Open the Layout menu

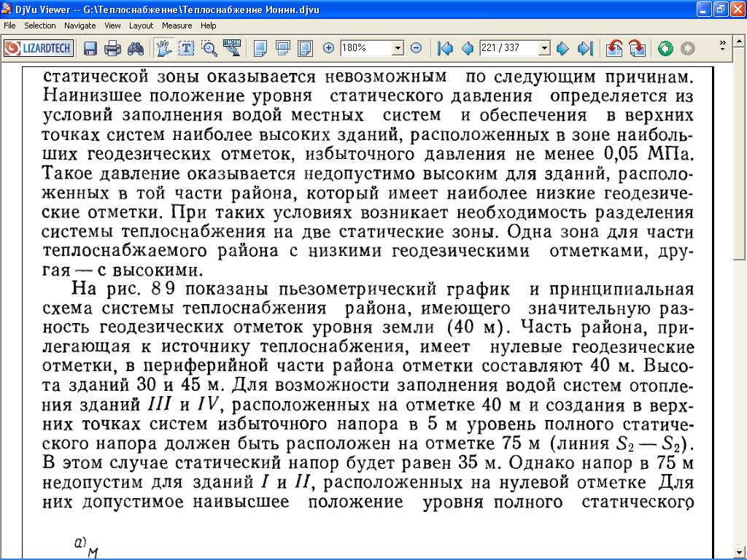141,26
